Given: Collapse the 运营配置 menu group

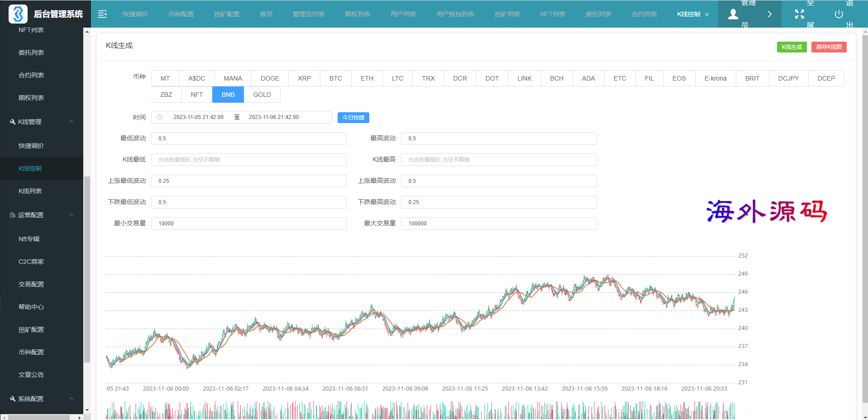Looking at the screenshot, I should [72, 215].
